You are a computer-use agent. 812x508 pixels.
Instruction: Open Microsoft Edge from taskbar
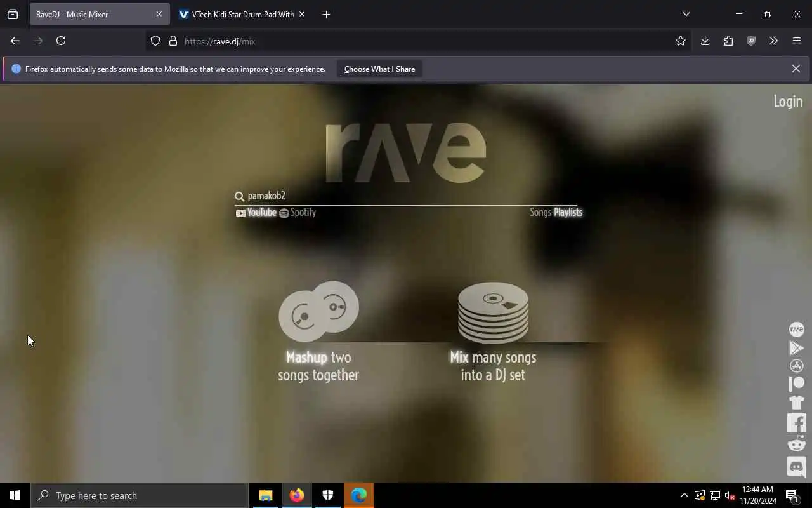click(359, 496)
